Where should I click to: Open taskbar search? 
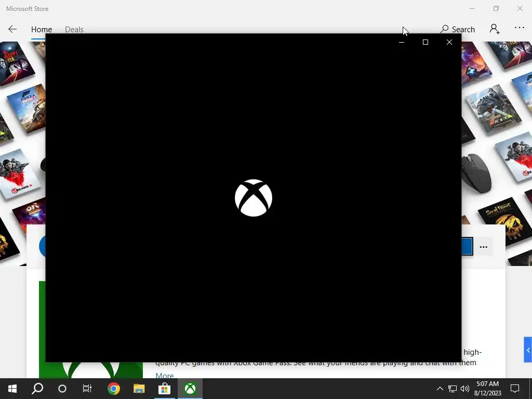(x=37, y=389)
